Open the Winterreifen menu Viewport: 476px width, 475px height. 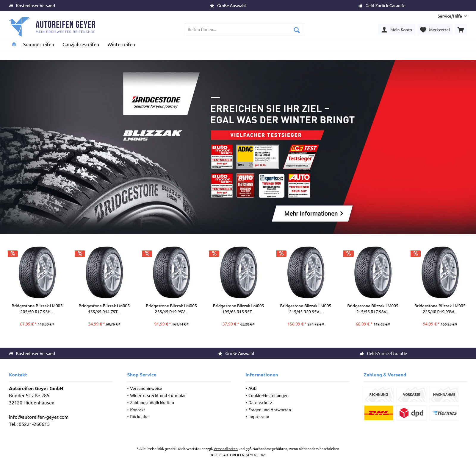[121, 44]
